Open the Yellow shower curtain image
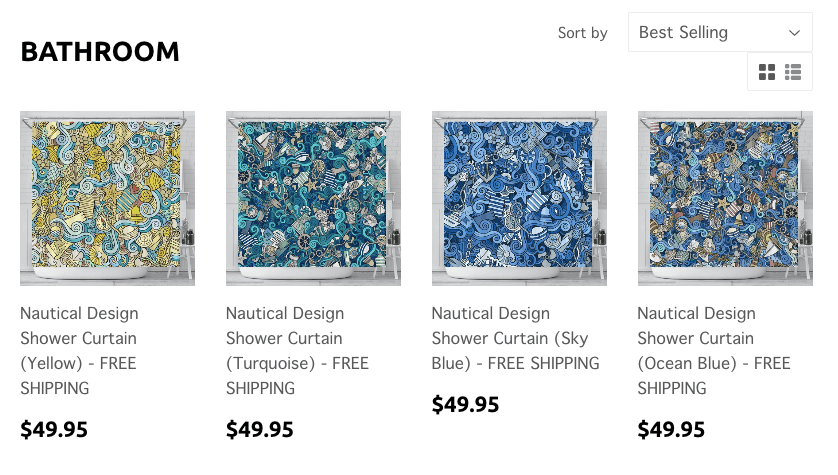Screen dimensions: 838x475 (x=107, y=198)
